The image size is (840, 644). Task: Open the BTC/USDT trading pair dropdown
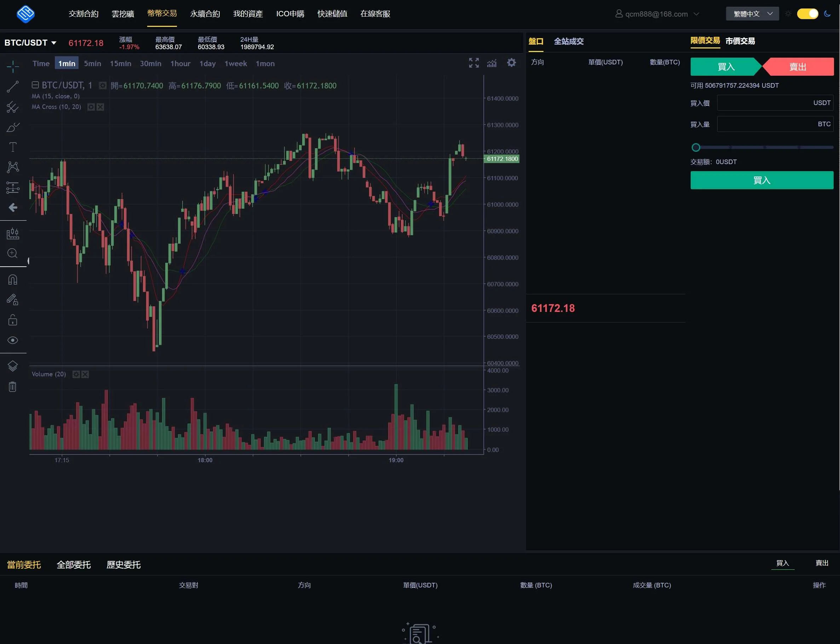coord(30,42)
